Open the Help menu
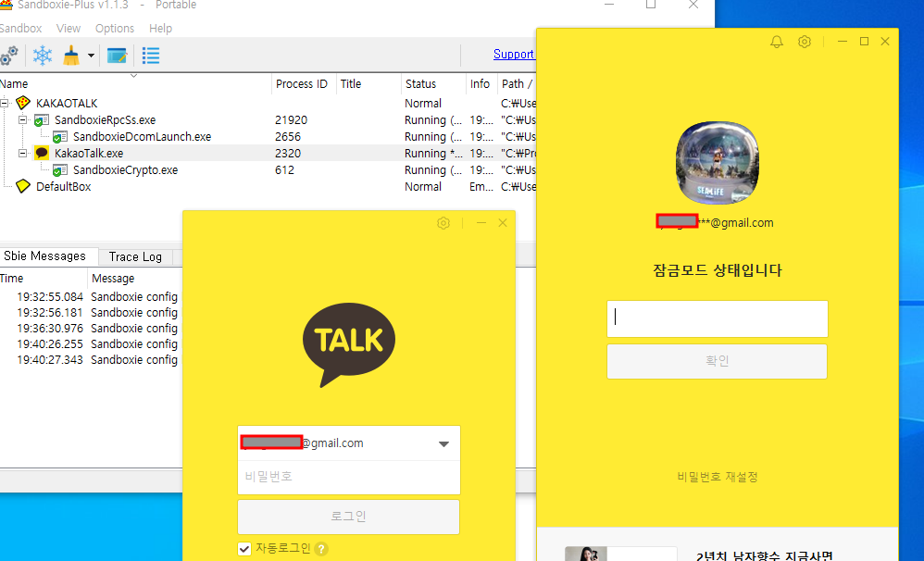924x561 pixels. click(x=160, y=29)
